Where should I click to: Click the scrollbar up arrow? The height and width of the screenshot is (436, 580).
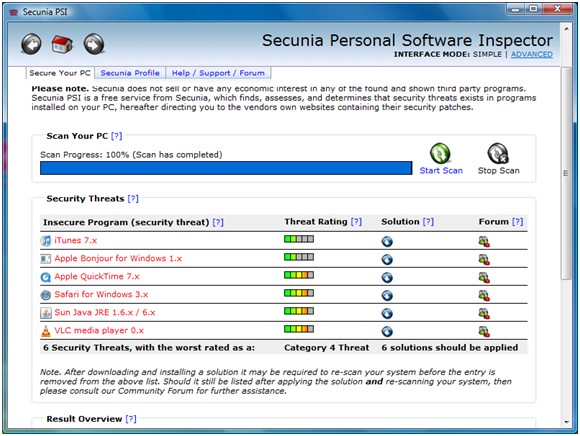click(x=566, y=28)
